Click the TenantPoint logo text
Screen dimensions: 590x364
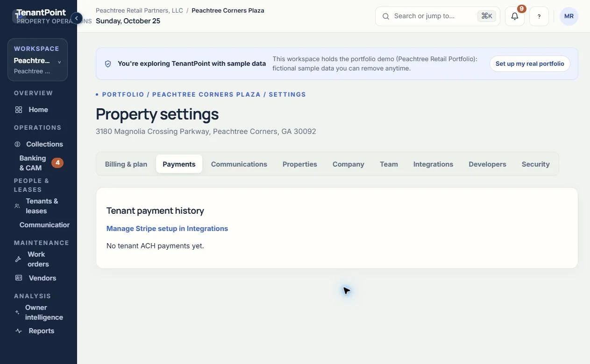(41, 13)
